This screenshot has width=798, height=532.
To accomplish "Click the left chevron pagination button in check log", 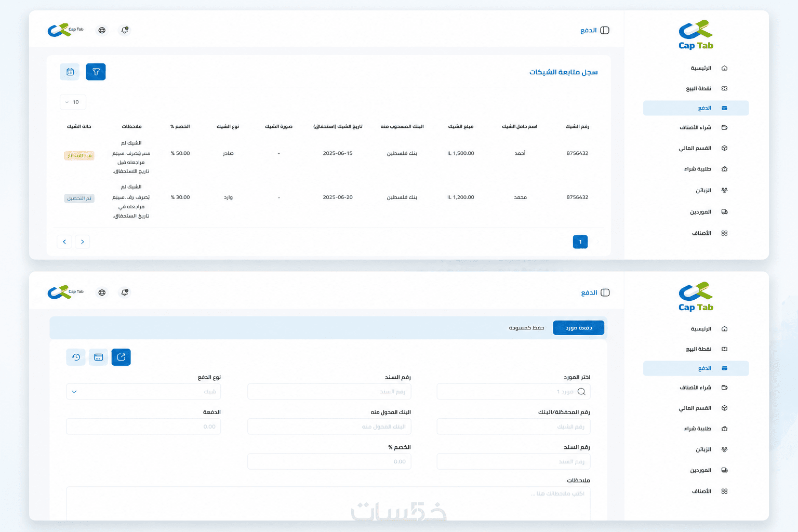I will point(64,242).
